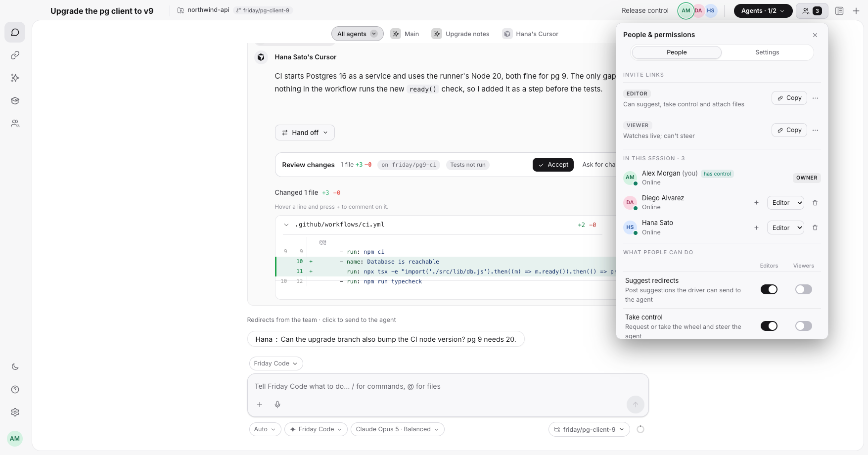This screenshot has width=868, height=455.
Task: Open the link icon in left sidebar
Action: pos(15,55)
